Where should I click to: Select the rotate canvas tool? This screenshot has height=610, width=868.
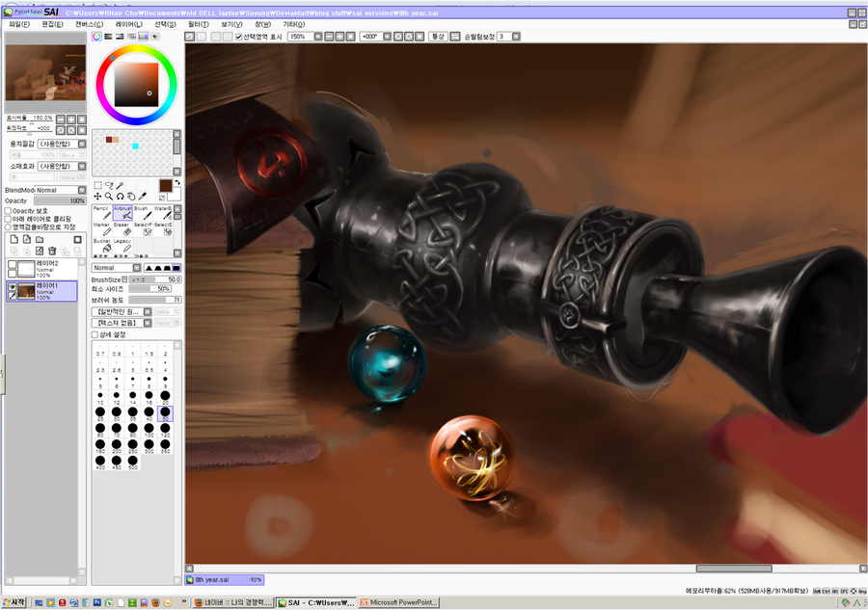(120, 197)
